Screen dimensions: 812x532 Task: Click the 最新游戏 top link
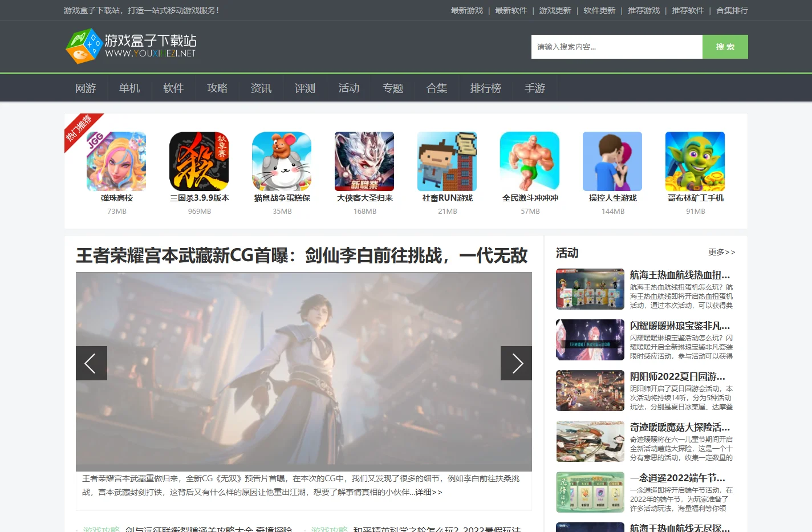click(467, 10)
